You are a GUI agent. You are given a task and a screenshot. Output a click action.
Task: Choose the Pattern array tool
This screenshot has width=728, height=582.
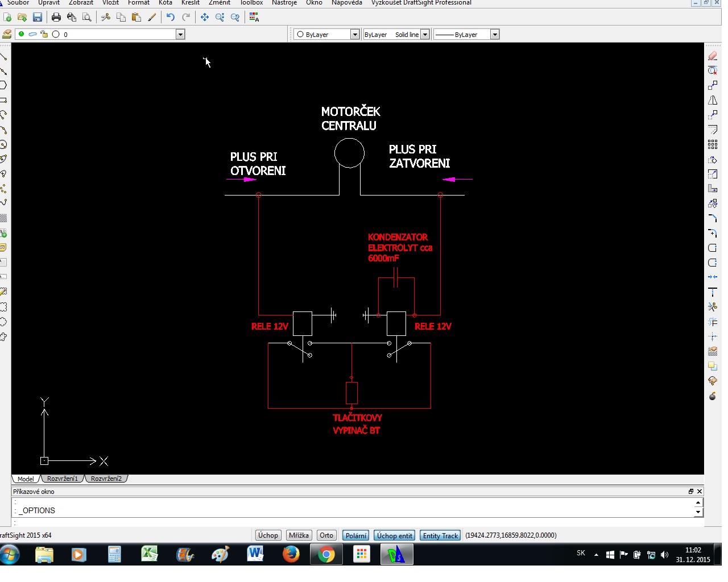pos(712,144)
